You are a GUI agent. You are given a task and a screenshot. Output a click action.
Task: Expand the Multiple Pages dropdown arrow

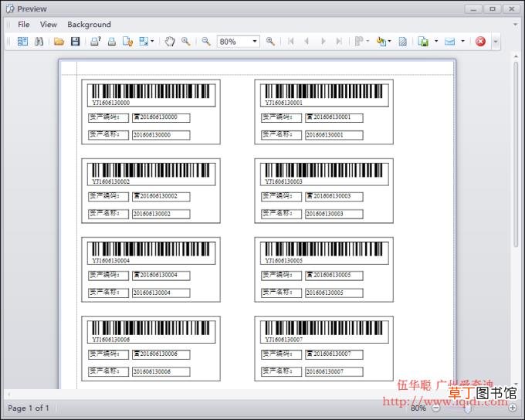point(367,41)
